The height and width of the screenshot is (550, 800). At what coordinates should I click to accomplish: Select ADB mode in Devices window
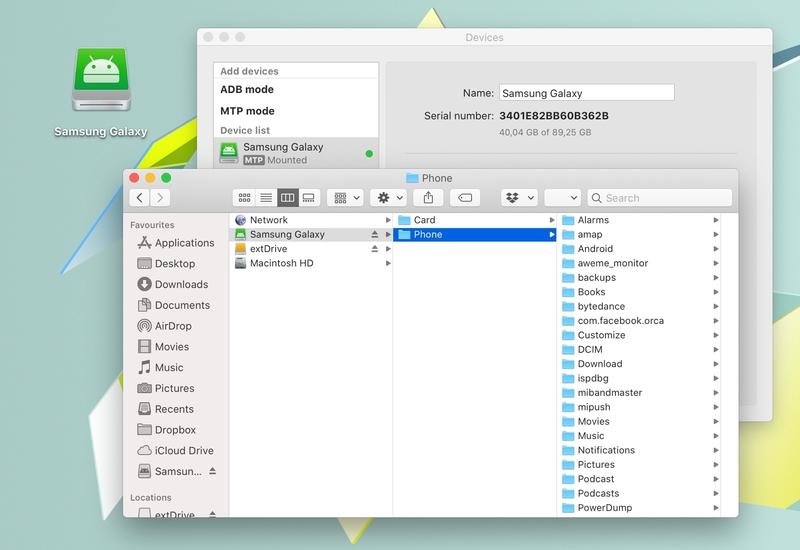tap(247, 90)
